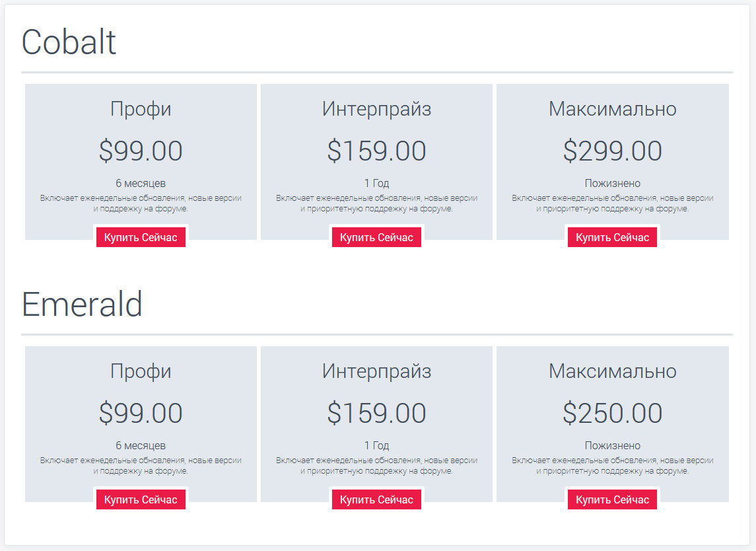Click the 6 месяцев label in Emerald Профи card
Viewport: 756px width, 551px height.
[x=141, y=445]
